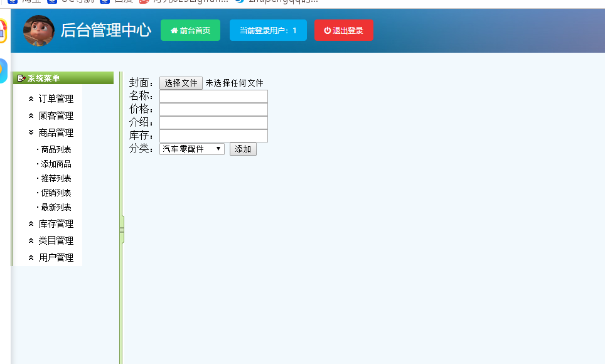
Task: Expand the 顾客管理 menu
Action: click(x=56, y=116)
